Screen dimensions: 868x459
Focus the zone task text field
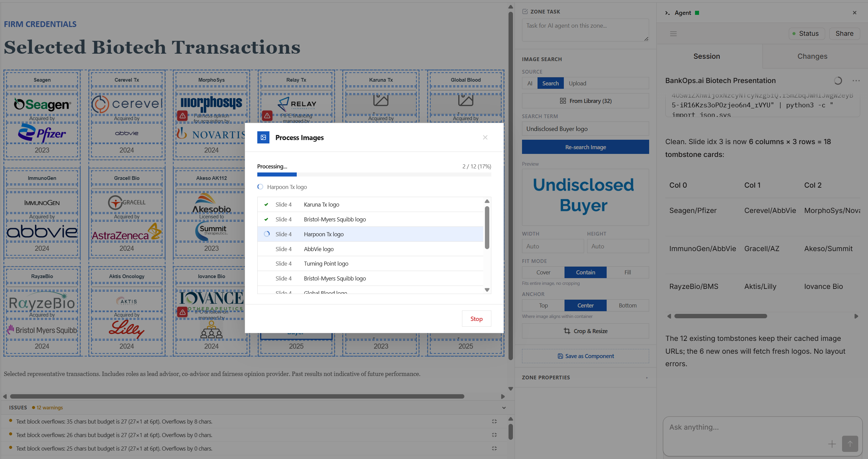pos(585,30)
